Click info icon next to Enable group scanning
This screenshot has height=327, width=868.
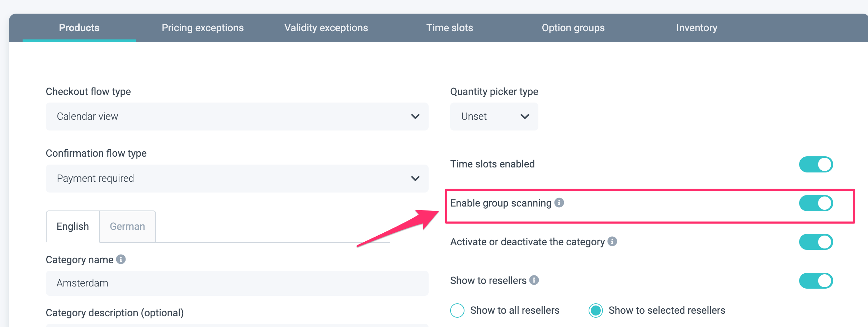pyautogui.click(x=559, y=203)
